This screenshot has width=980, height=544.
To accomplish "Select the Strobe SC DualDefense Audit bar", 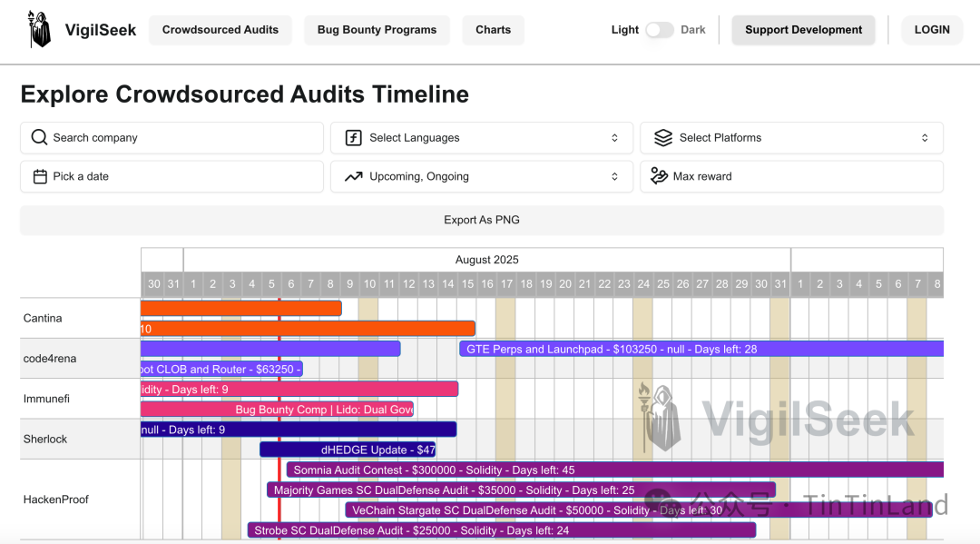I will [x=501, y=530].
